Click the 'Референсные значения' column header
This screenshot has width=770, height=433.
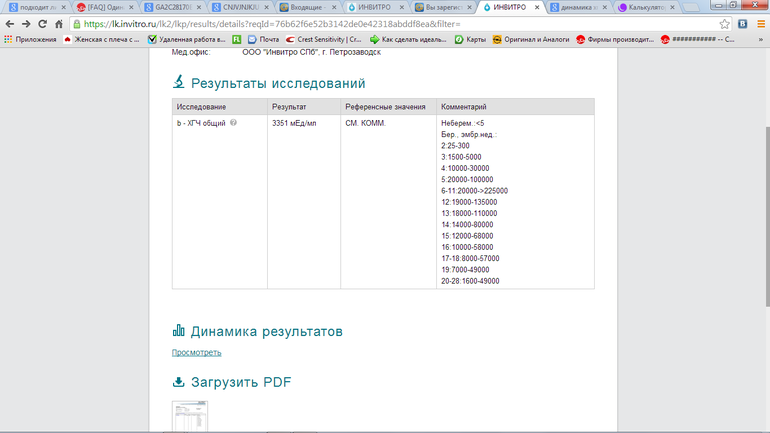[x=385, y=107]
